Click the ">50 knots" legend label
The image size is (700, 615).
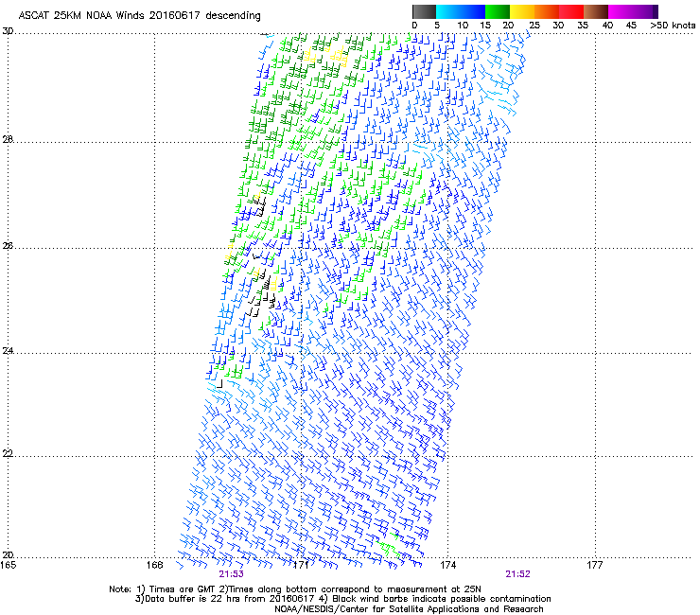(x=673, y=26)
